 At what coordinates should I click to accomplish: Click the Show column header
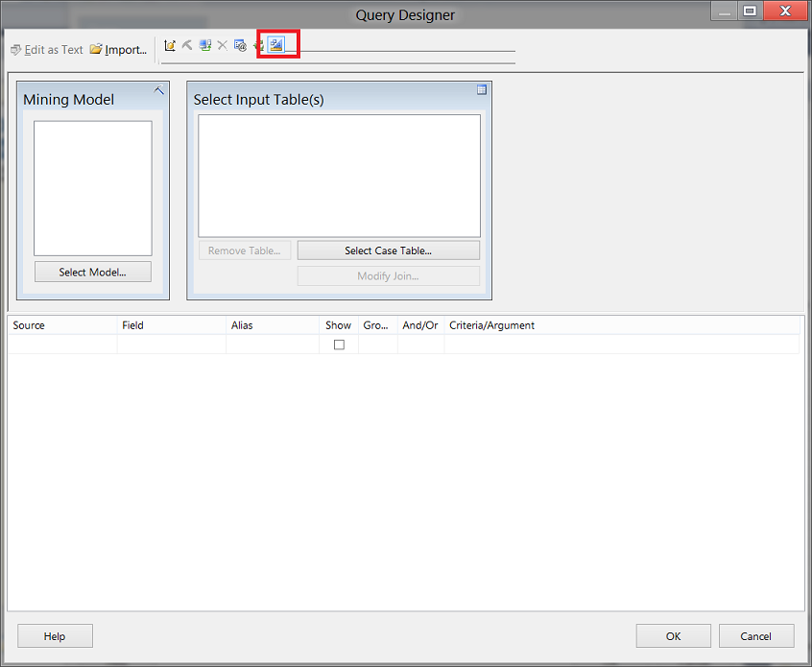click(339, 325)
